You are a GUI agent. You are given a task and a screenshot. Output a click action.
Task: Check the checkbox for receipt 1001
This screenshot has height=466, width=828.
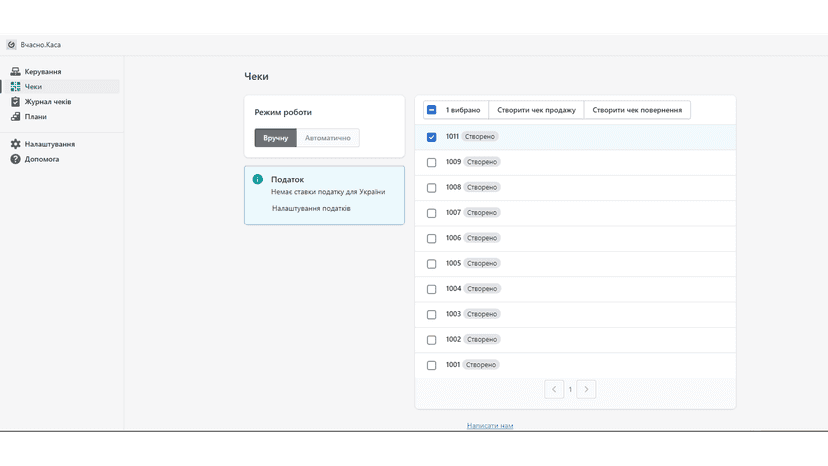tap(431, 365)
